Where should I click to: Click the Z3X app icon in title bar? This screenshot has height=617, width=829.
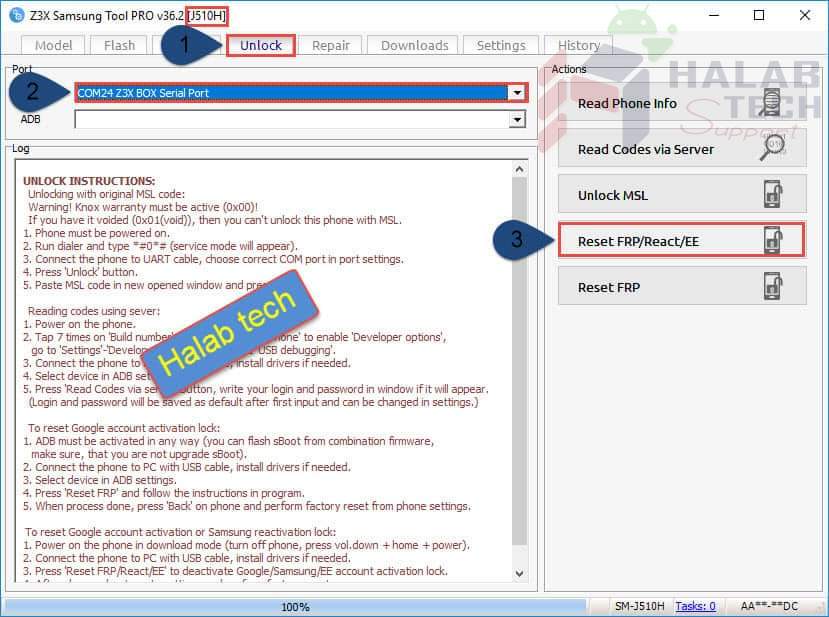pos(16,15)
